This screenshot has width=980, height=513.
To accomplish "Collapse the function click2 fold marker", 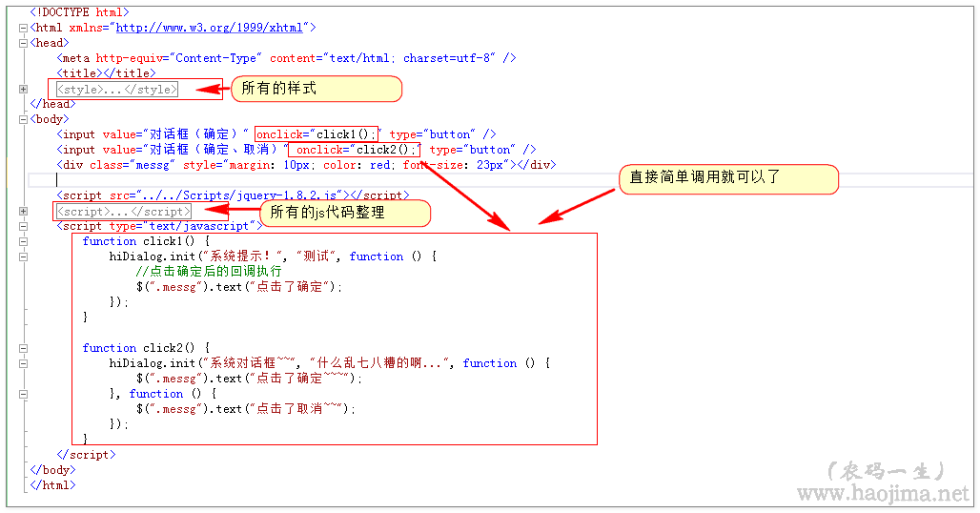I will click(x=23, y=348).
